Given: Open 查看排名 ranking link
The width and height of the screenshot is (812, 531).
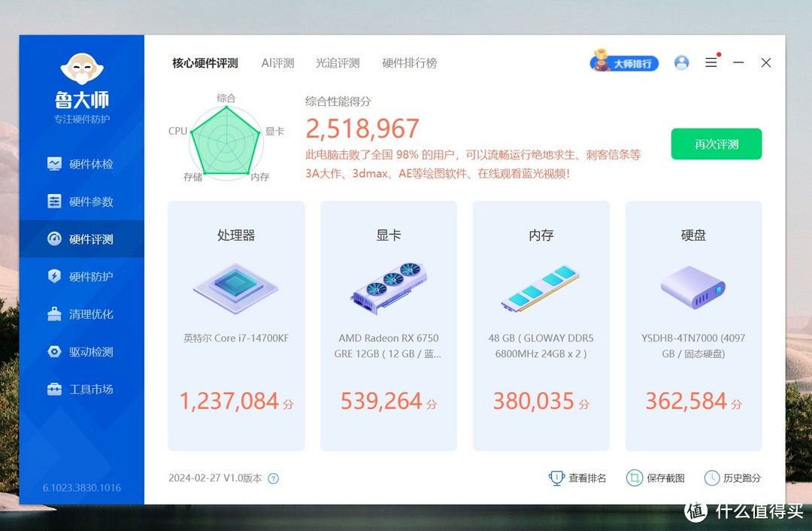Looking at the screenshot, I should coord(587,478).
